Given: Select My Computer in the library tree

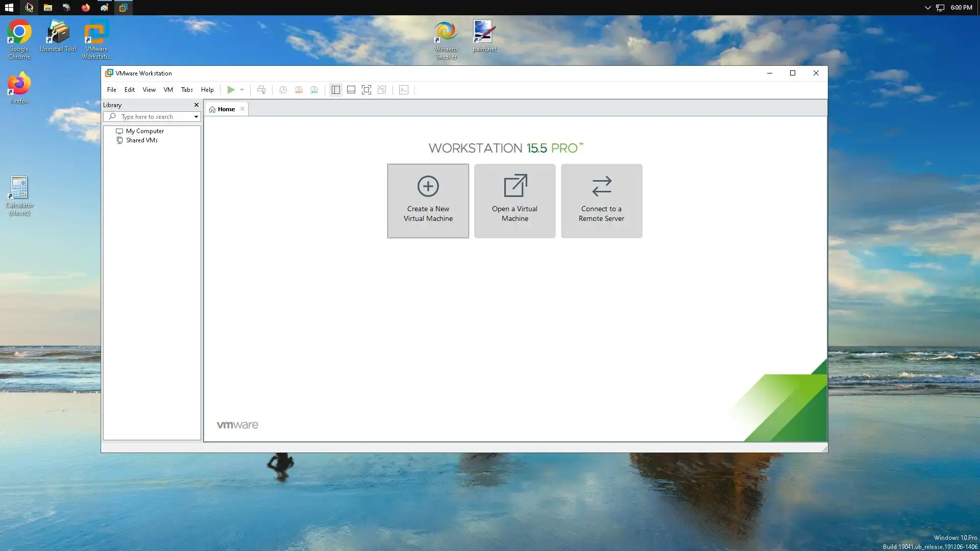Looking at the screenshot, I should coord(144,131).
